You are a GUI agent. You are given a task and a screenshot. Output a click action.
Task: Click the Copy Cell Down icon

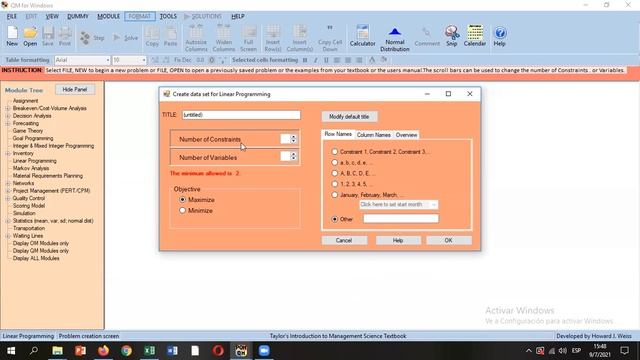330,38
